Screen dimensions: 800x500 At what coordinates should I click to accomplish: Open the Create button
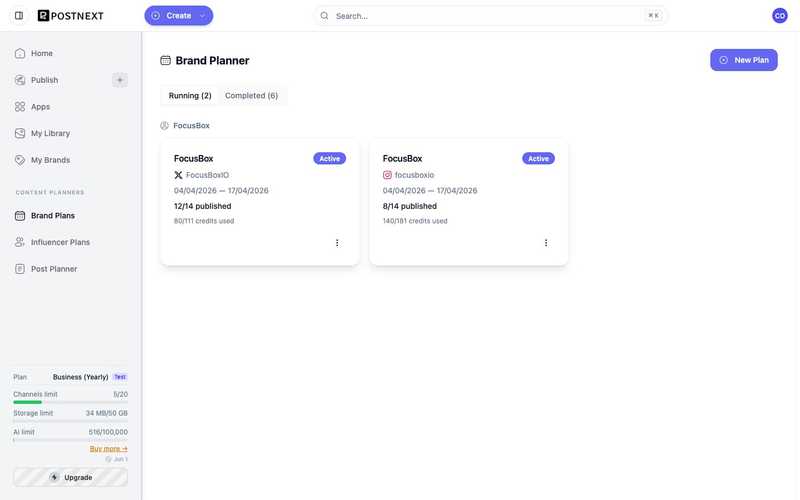point(179,16)
